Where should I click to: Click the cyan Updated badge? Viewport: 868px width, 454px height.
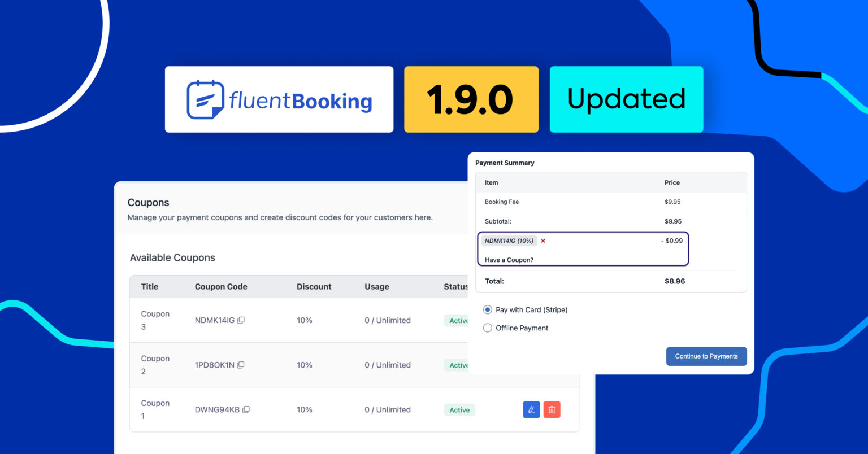point(626,99)
